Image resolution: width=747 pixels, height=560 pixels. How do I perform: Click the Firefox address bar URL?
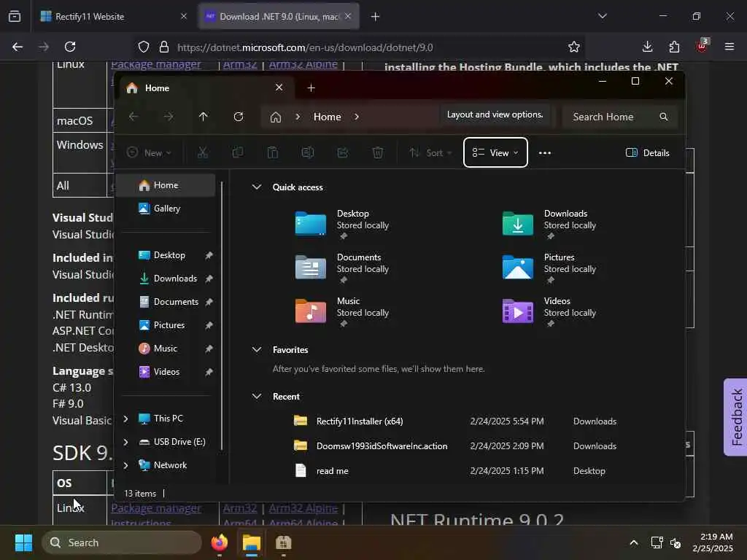tap(305, 47)
